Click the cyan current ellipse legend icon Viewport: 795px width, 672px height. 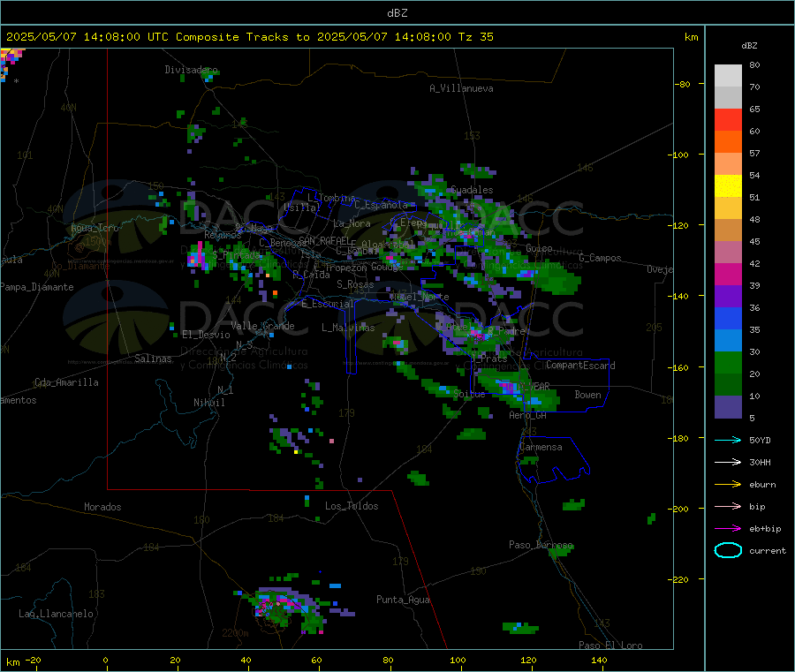tap(728, 550)
